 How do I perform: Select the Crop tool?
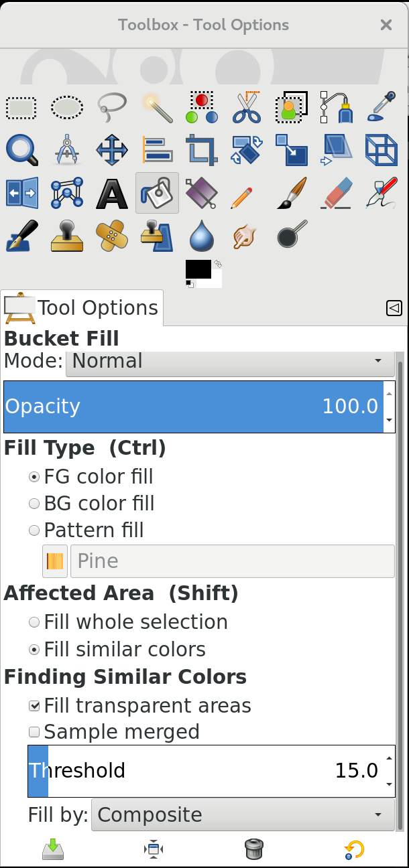[x=202, y=149]
